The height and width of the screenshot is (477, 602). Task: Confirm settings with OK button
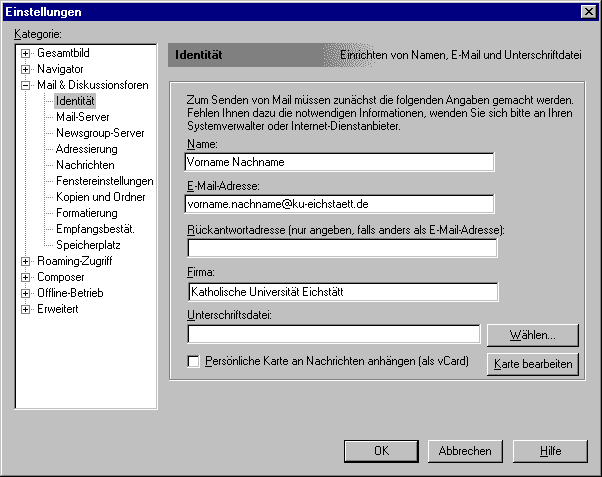tap(381, 451)
